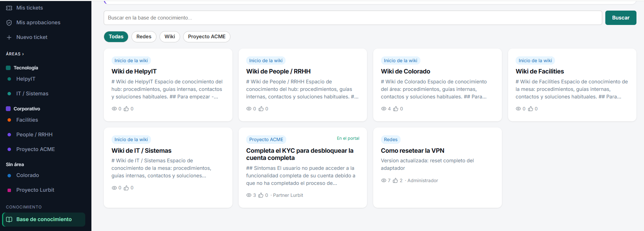Open Mis tickets ticket icon
The width and height of the screenshot is (644, 231).
(x=9, y=8)
